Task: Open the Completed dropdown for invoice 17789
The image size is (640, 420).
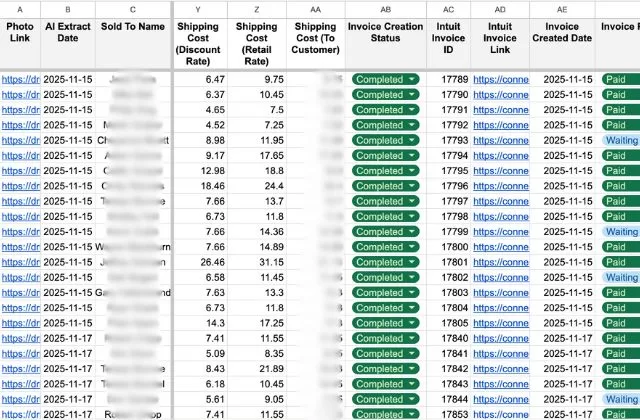Action: (412, 79)
